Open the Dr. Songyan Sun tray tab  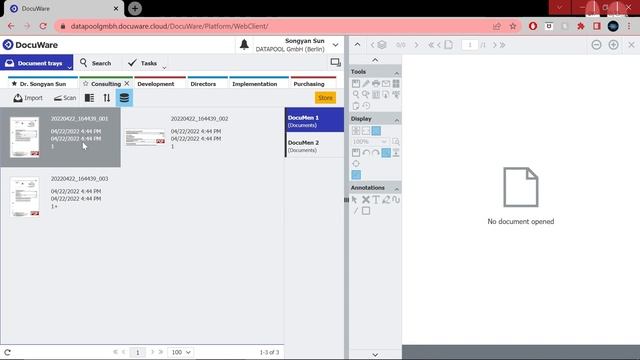click(43, 83)
